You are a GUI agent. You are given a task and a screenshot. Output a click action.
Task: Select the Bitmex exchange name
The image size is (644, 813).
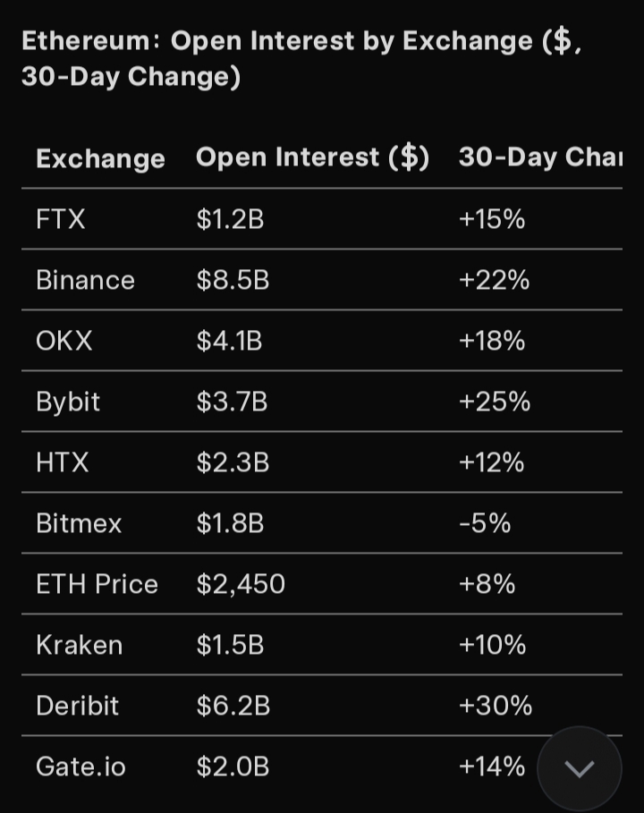[x=79, y=523]
